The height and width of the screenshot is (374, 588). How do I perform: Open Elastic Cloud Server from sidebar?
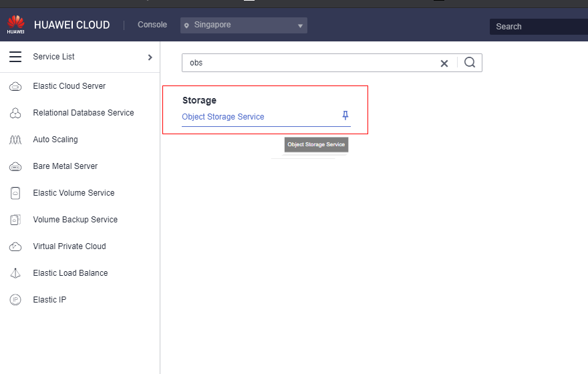coord(69,86)
